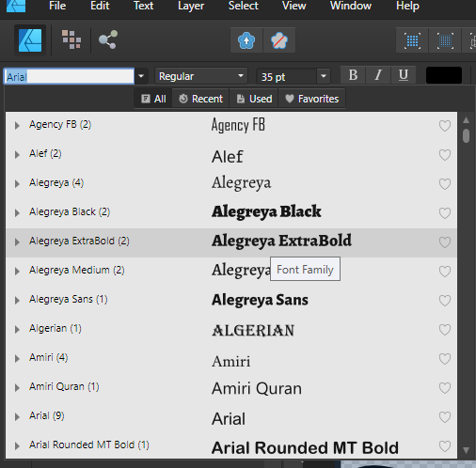Click the font list scrollbar down arrow
Image resolution: width=476 pixels, height=468 pixels.
[466, 450]
